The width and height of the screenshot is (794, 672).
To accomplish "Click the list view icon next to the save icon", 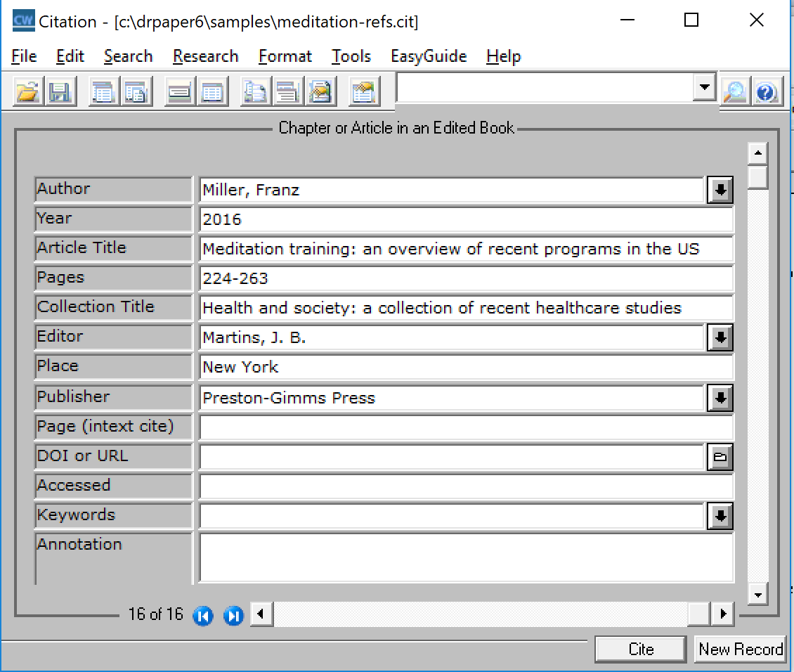I will [103, 92].
